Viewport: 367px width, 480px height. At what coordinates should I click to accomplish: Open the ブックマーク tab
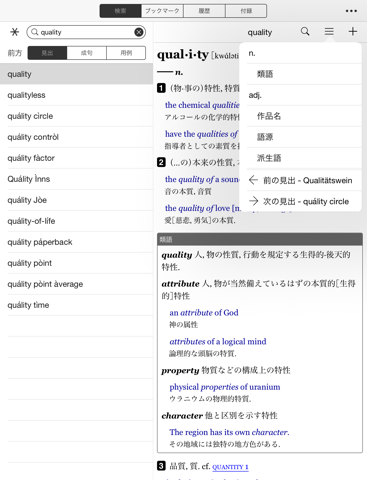click(162, 11)
